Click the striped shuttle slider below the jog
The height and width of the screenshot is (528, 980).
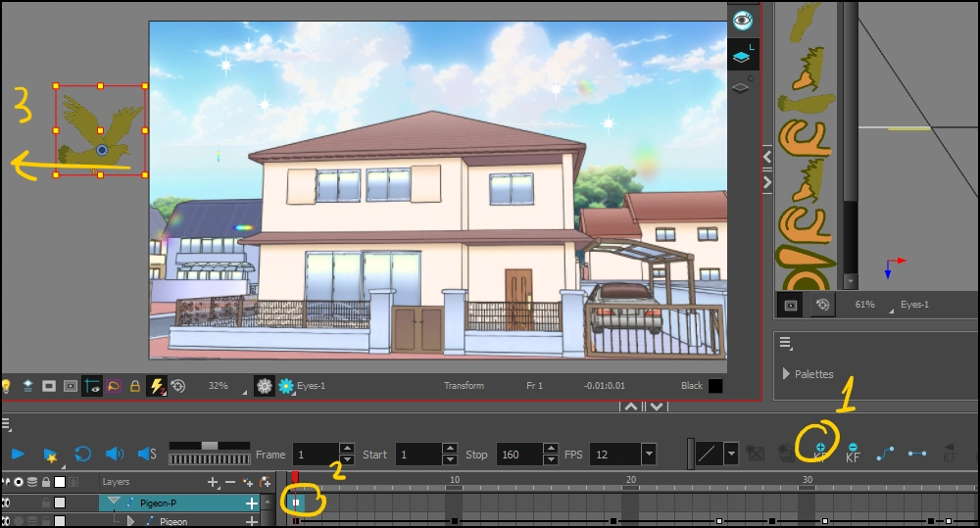point(210,459)
